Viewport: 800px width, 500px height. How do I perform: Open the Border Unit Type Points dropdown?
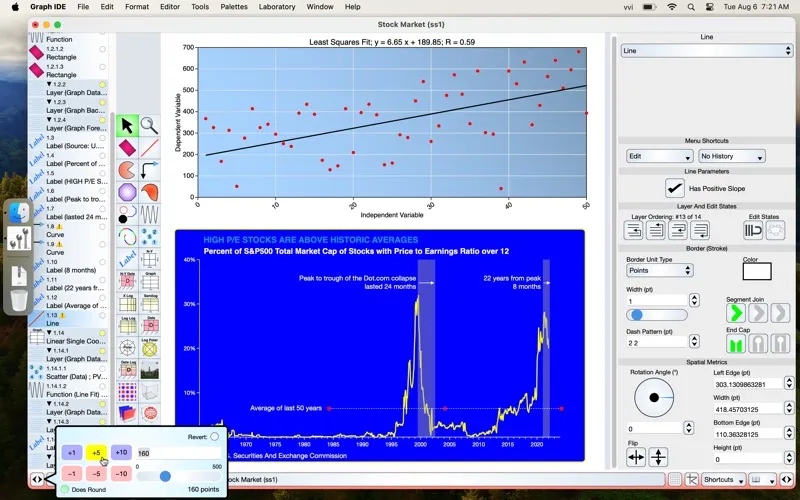coord(659,270)
